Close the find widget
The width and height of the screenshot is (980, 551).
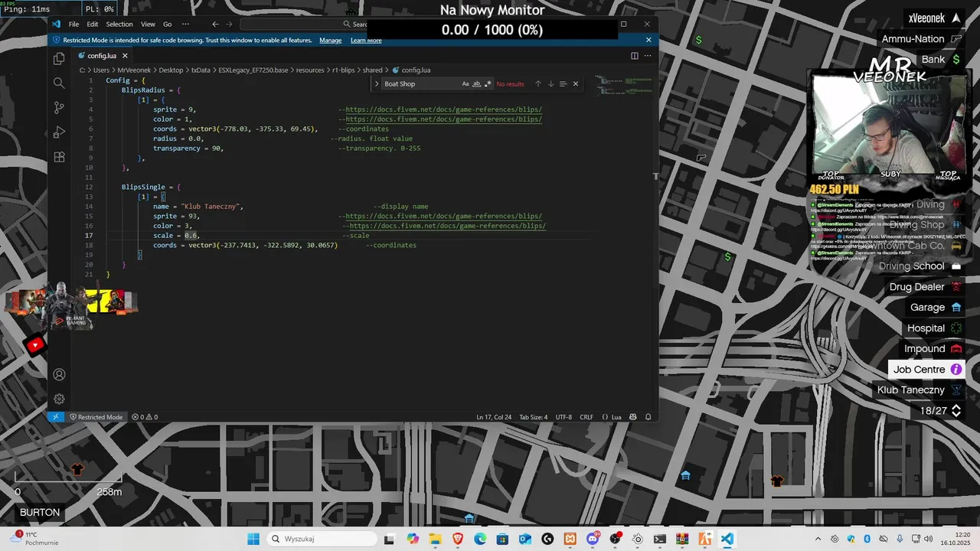(x=576, y=84)
